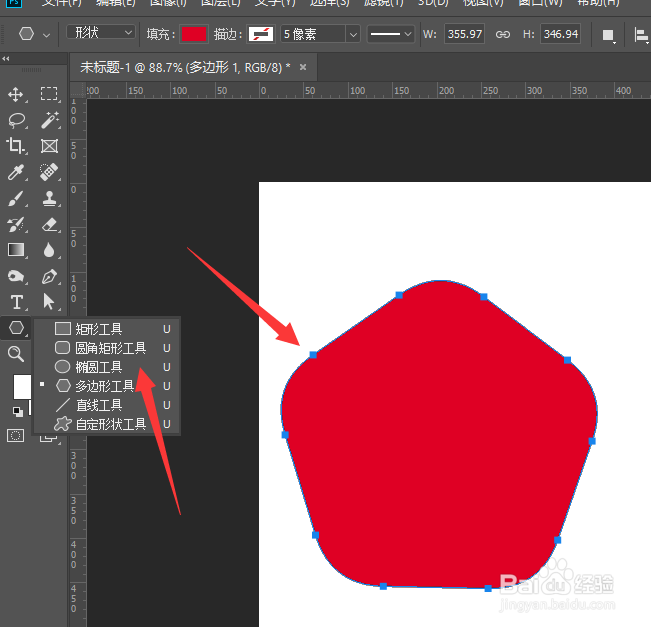Click the foreground color swatch
The height and width of the screenshot is (627, 651).
[22, 387]
